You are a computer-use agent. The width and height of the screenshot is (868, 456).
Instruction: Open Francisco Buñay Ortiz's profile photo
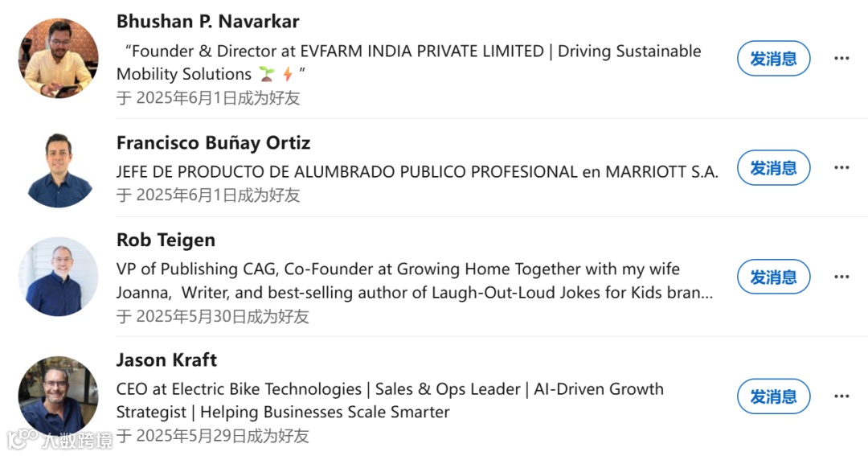[59, 168]
